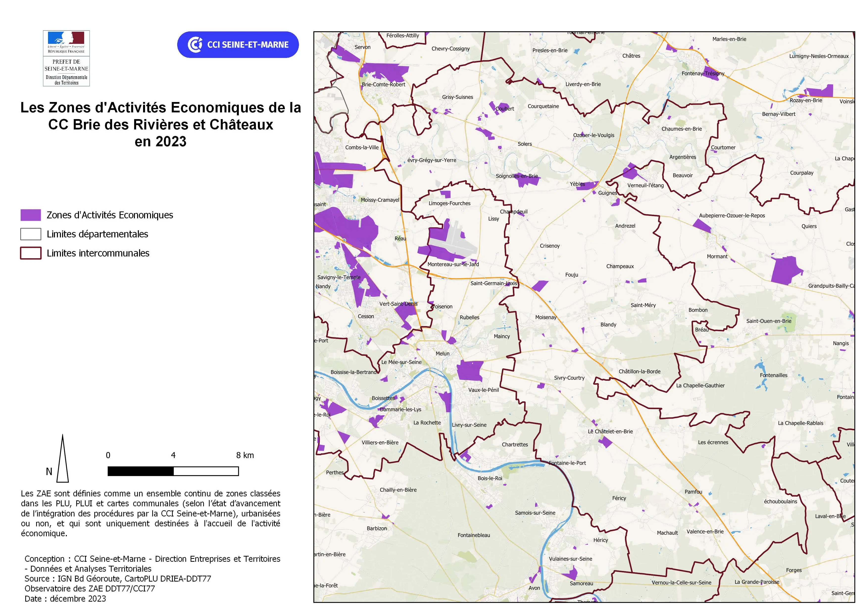868x614 pixels.
Task: Click the 'Fontenay-Trésigny' map label
Action: click(703, 73)
